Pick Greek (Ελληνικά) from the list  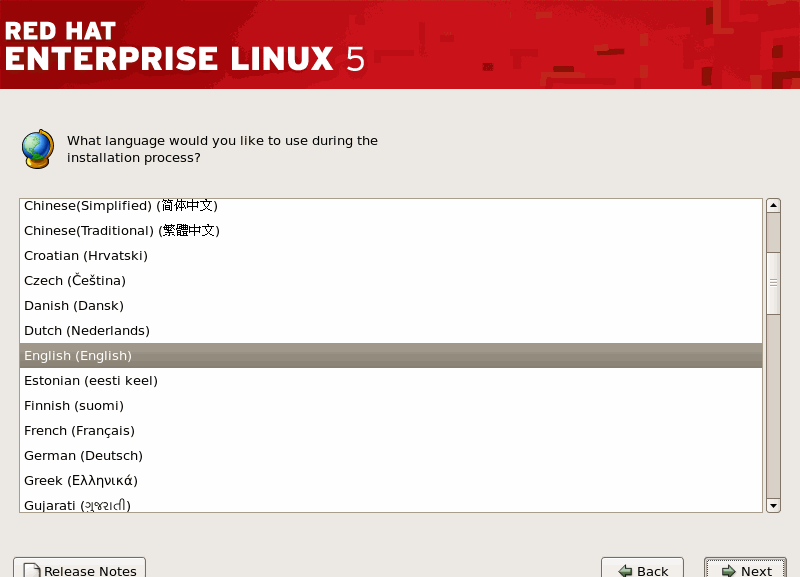click(81, 481)
